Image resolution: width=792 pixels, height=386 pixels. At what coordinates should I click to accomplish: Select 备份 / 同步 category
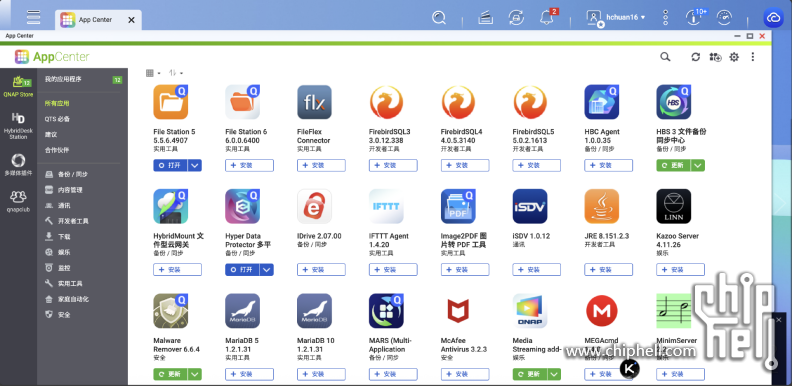pos(82,174)
